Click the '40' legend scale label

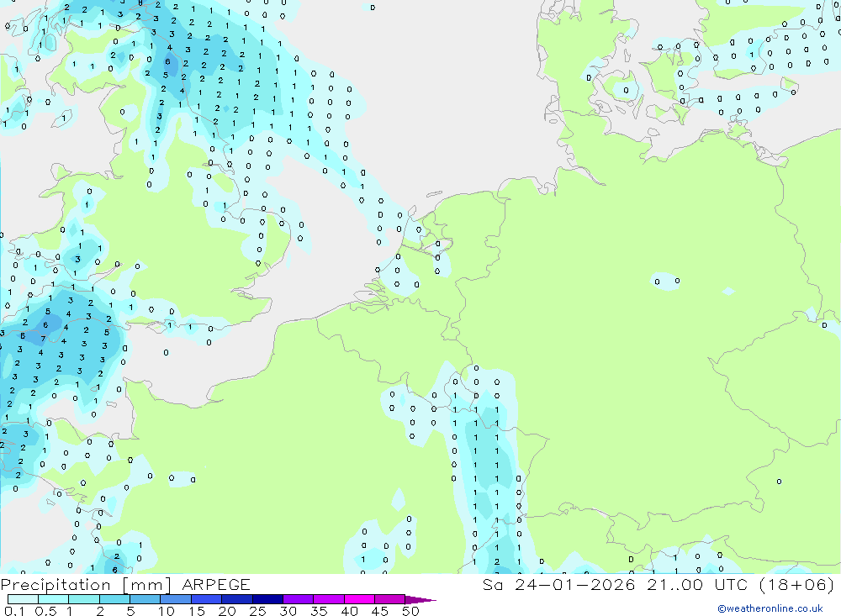(x=350, y=611)
